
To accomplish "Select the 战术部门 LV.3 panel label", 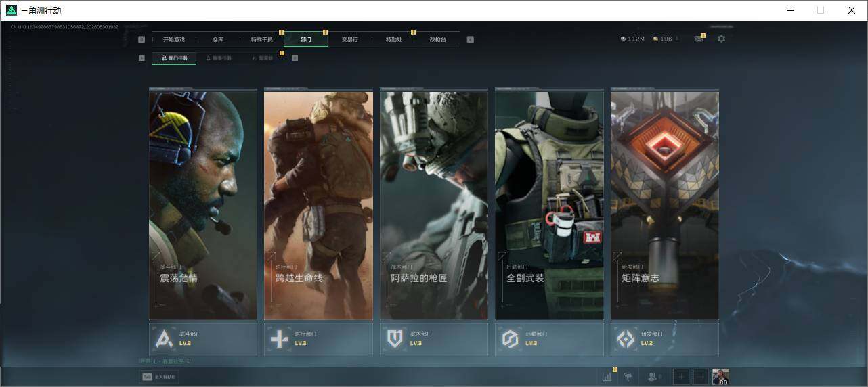I will click(421, 338).
